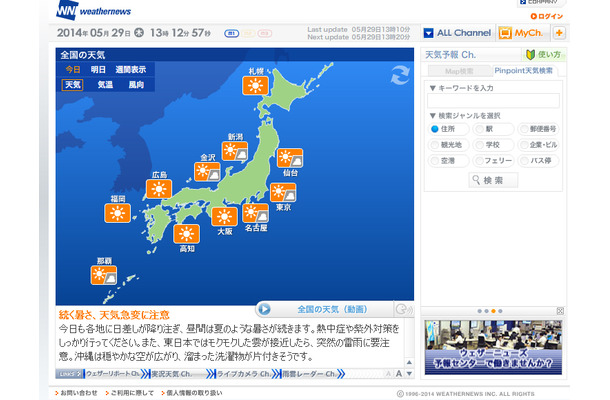This screenshot has width=610, height=400.
Task: Open the ALL Channel dropdown
Action: pos(457,33)
